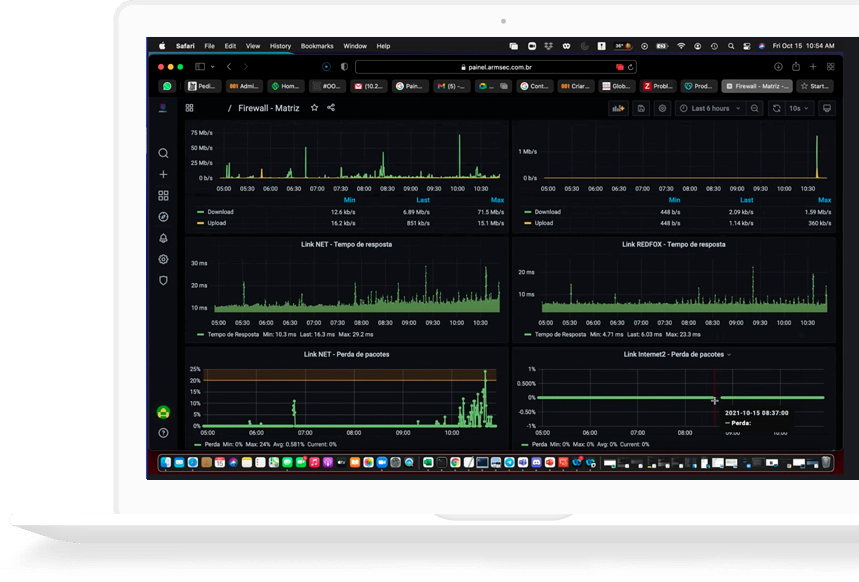The image size is (859, 582).
Task: Open the Explore compass icon
Action: 163,217
